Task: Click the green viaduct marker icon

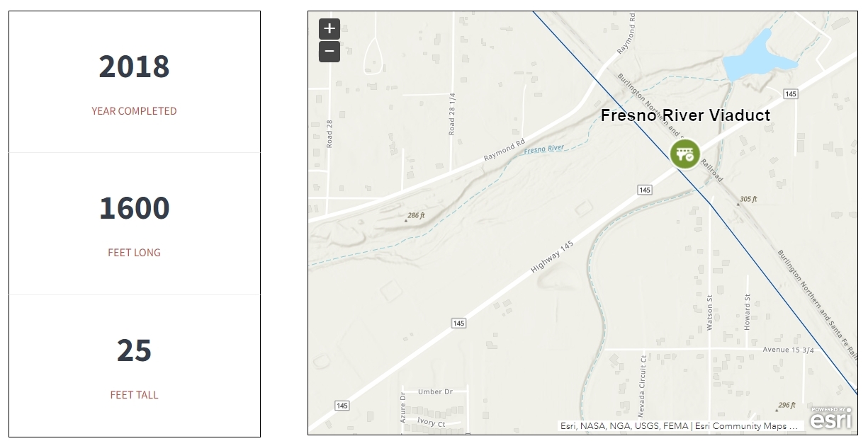Action: pyautogui.click(x=685, y=154)
